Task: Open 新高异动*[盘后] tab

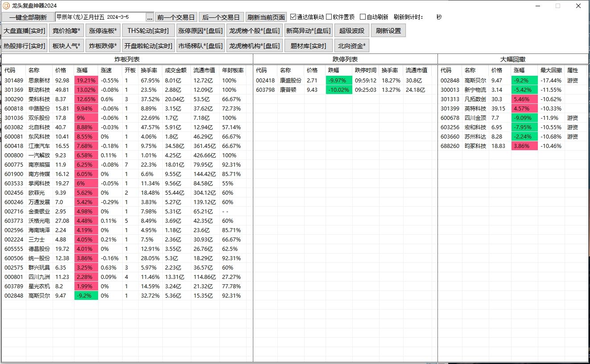Action: pyautogui.click(x=309, y=31)
